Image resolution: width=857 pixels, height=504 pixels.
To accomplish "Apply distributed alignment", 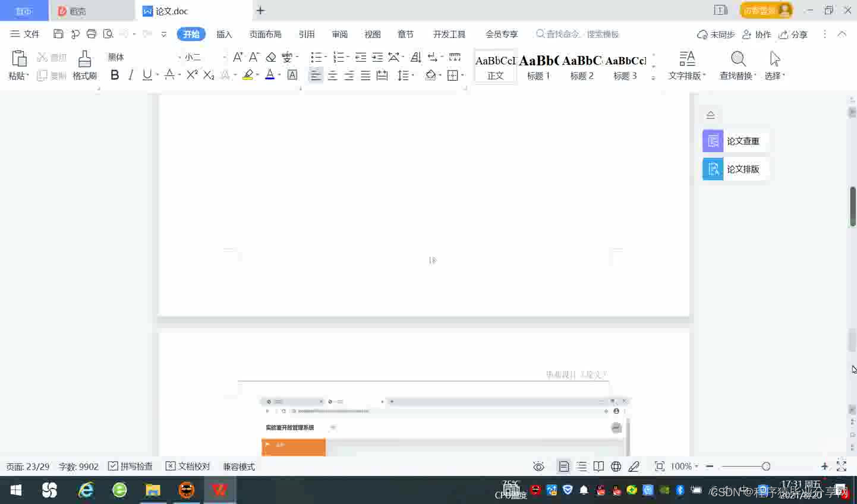I will 382,75.
